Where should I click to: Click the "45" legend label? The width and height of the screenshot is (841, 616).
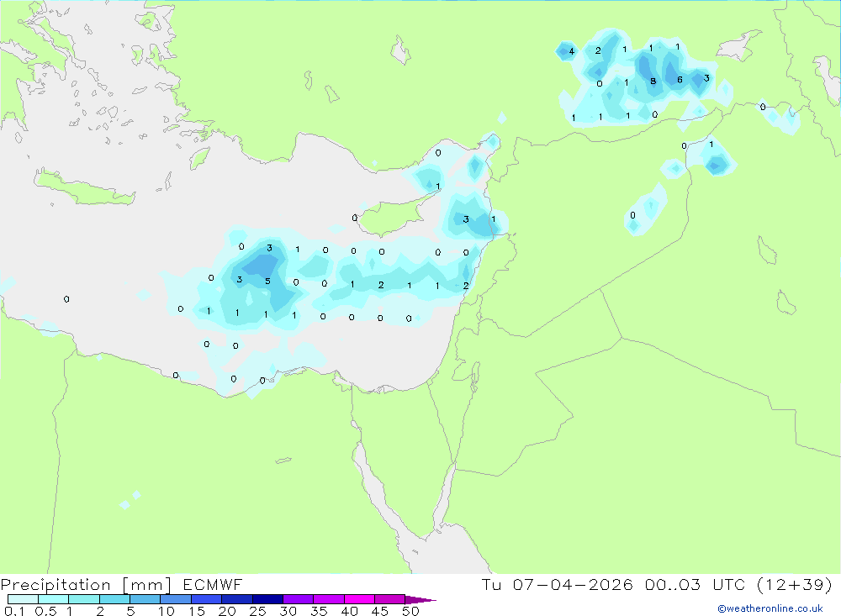[380, 611]
